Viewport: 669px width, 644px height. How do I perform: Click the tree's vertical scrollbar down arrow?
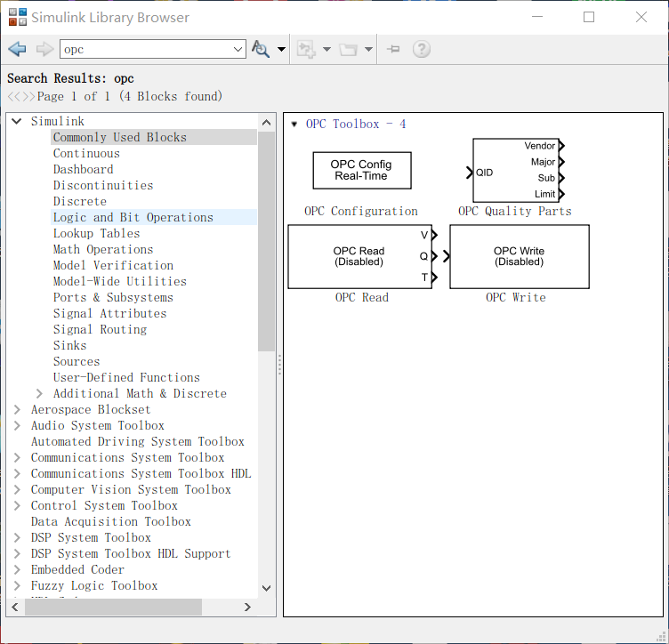(266, 587)
